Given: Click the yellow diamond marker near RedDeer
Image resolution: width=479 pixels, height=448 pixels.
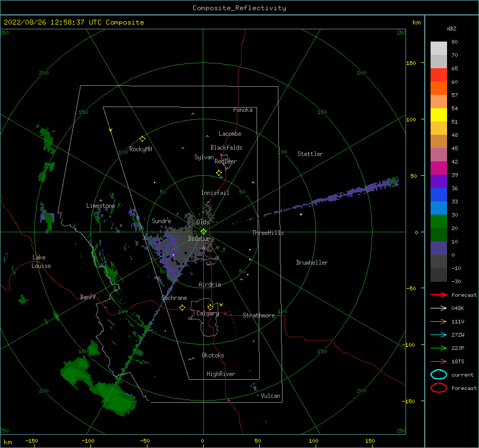Looking at the screenshot, I should click(219, 173).
